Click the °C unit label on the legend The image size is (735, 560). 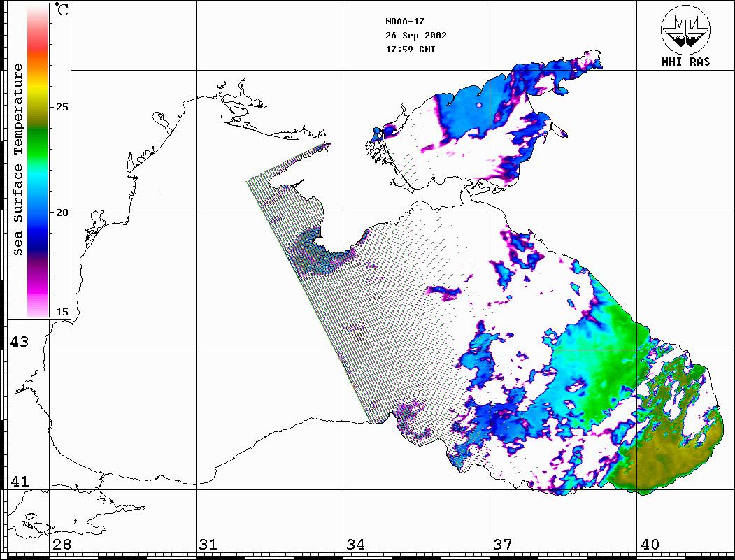pos(62,9)
